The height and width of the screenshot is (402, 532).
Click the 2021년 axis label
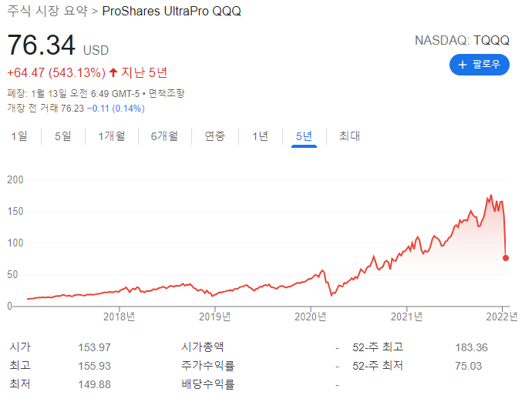click(406, 317)
